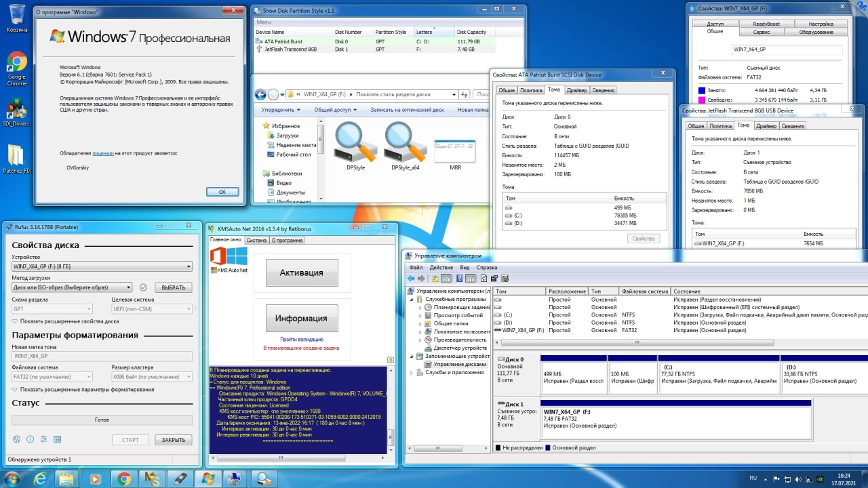Viewport: 868px width, 488px height.
Task: Open Rufus info icon
Action: click(29, 440)
